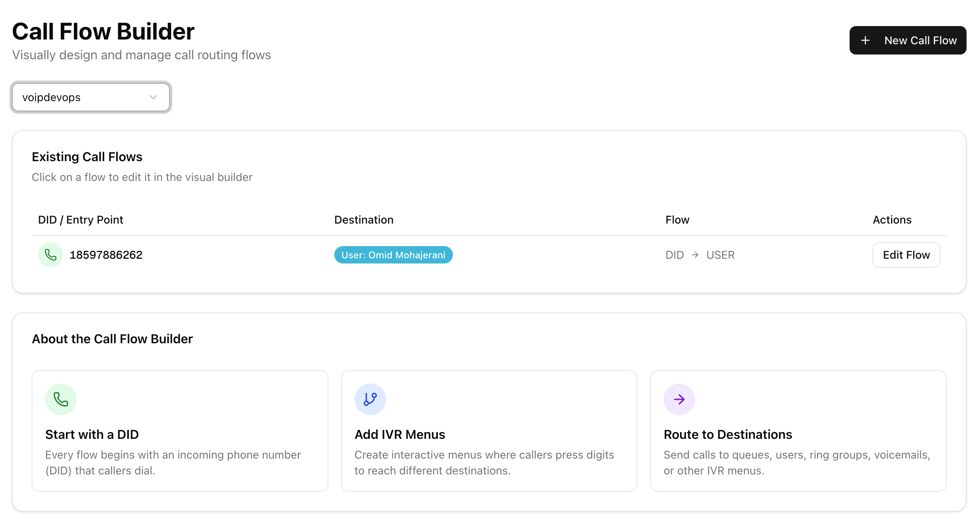Click the purple circle icon in Route to Destinations card

pyautogui.click(x=679, y=399)
